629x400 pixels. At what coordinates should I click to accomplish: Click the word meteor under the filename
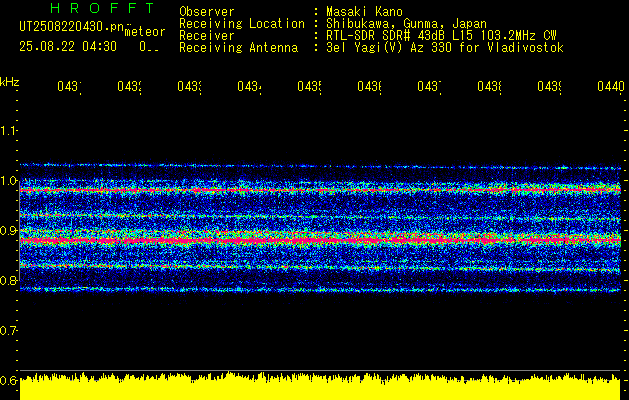coord(145,32)
